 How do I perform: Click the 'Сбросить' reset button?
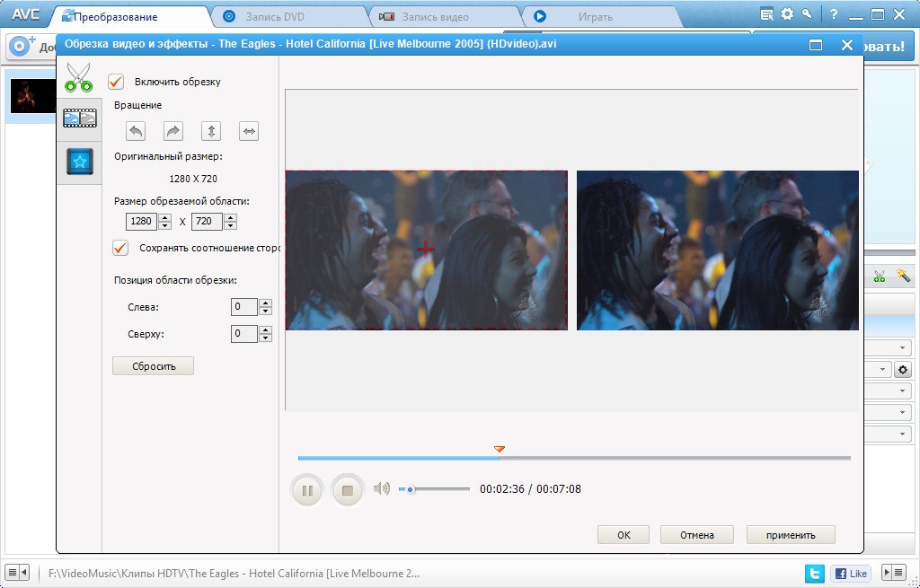pyautogui.click(x=153, y=366)
